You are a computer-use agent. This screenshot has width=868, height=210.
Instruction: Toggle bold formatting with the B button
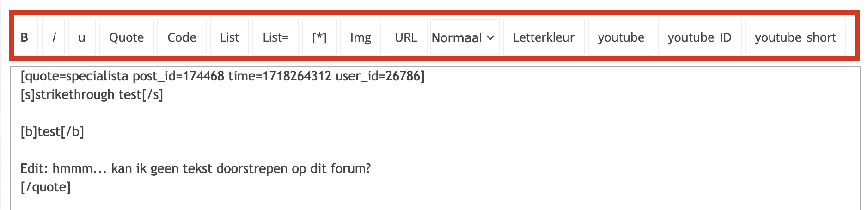coord(25,37)
